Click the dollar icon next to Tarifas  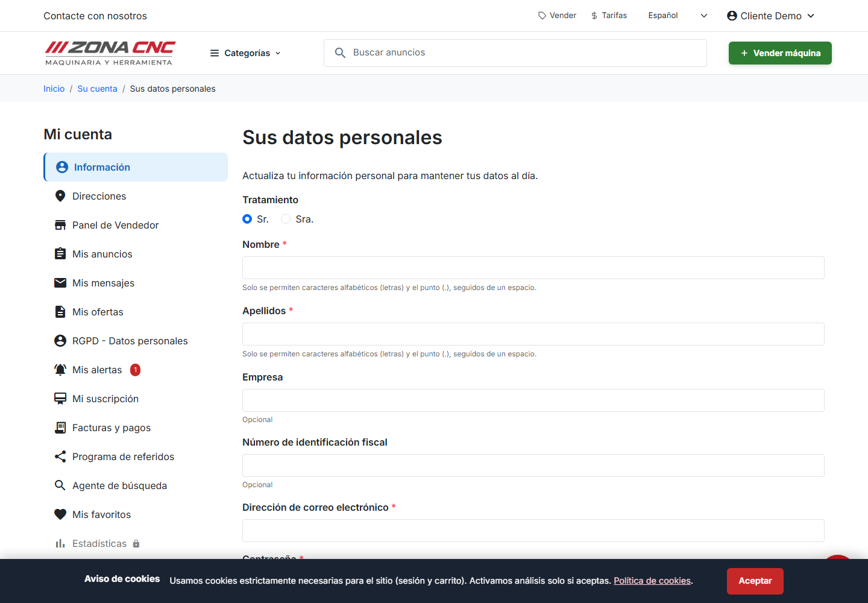tap(594, 16)
